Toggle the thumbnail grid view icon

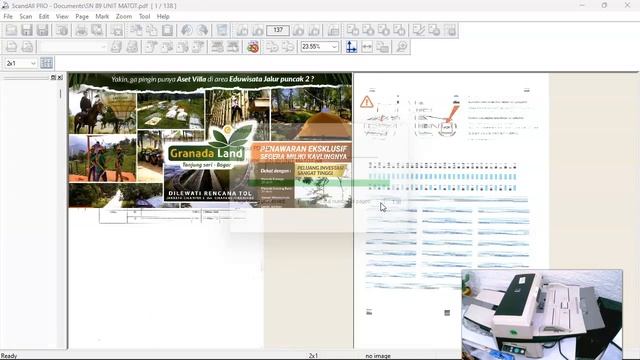click(x=47, y=63)
